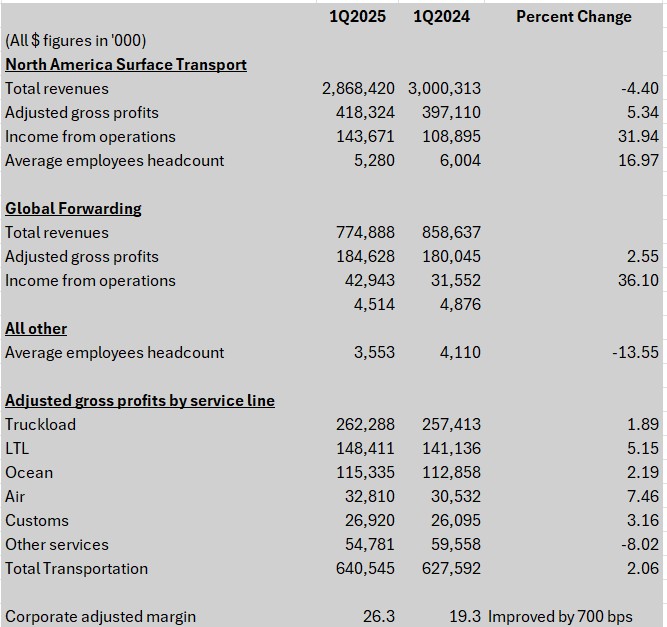
Task: Click the unlabeled 4,514 headcount cell
Action: coord(374,305)
